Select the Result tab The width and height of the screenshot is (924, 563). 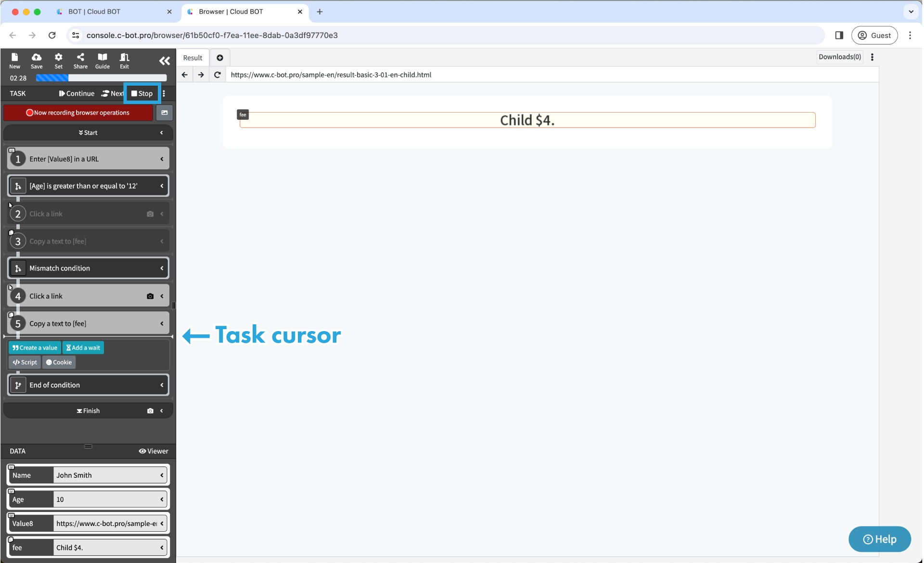point(192,58)
